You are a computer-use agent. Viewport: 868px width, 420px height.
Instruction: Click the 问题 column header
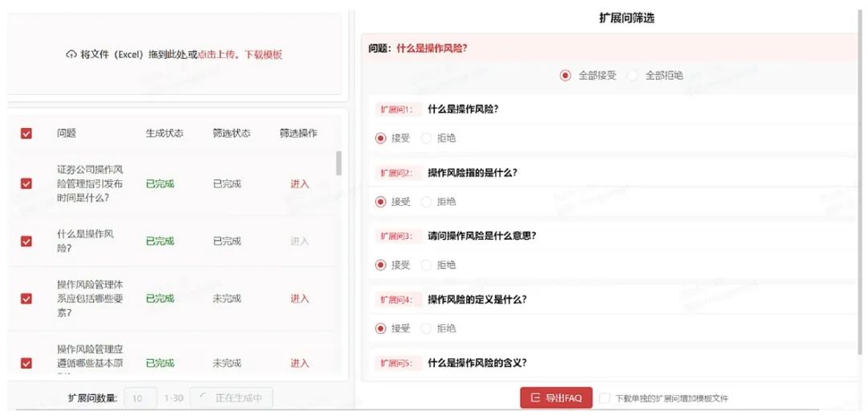(x=67, y=133)
